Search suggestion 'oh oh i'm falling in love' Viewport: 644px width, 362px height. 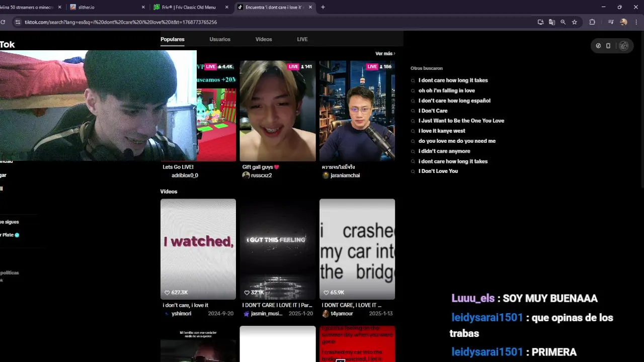(447, 90)
